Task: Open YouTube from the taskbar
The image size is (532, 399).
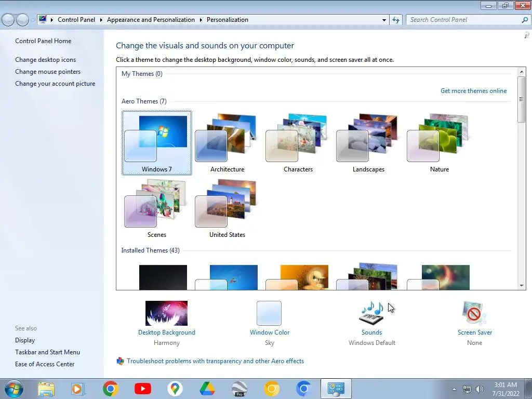Action: click(143, 389)
